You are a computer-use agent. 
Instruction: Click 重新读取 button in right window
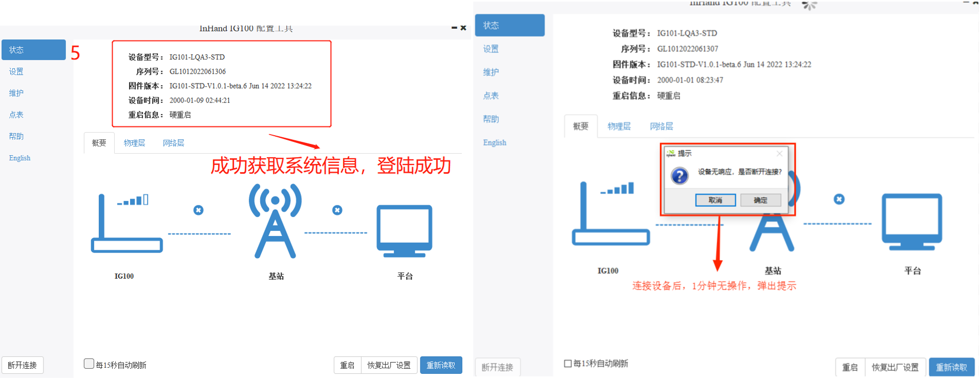click(x=951, y=367)
